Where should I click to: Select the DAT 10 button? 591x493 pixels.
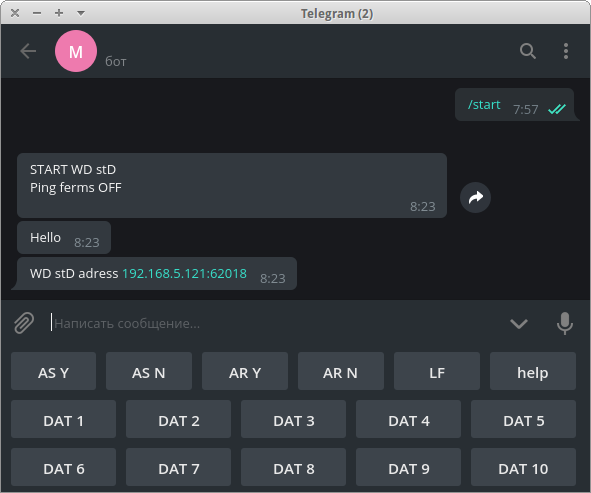pos(523,467)
